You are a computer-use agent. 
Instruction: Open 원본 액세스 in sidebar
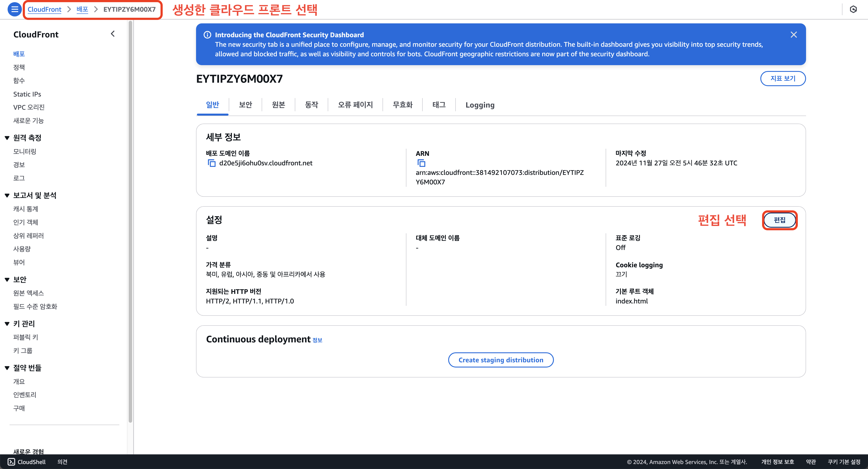pyautogui.click(x=28, y=293)
